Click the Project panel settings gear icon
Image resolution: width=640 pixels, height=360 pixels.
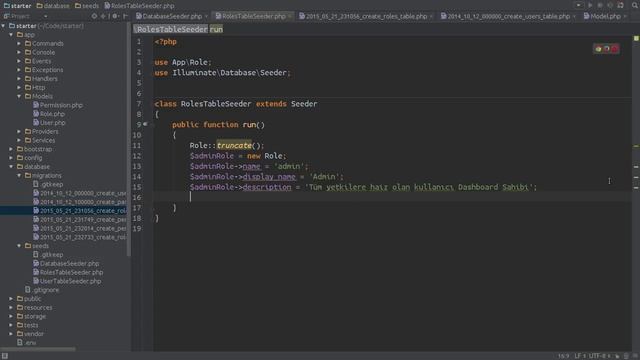pos(115,16)
